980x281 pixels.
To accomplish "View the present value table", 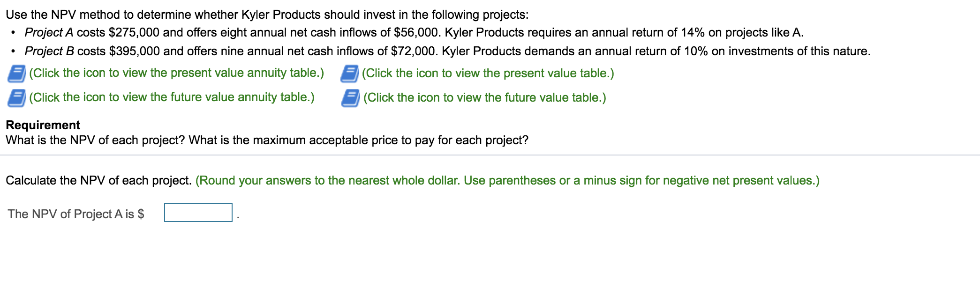I will (x=488, y=73).
